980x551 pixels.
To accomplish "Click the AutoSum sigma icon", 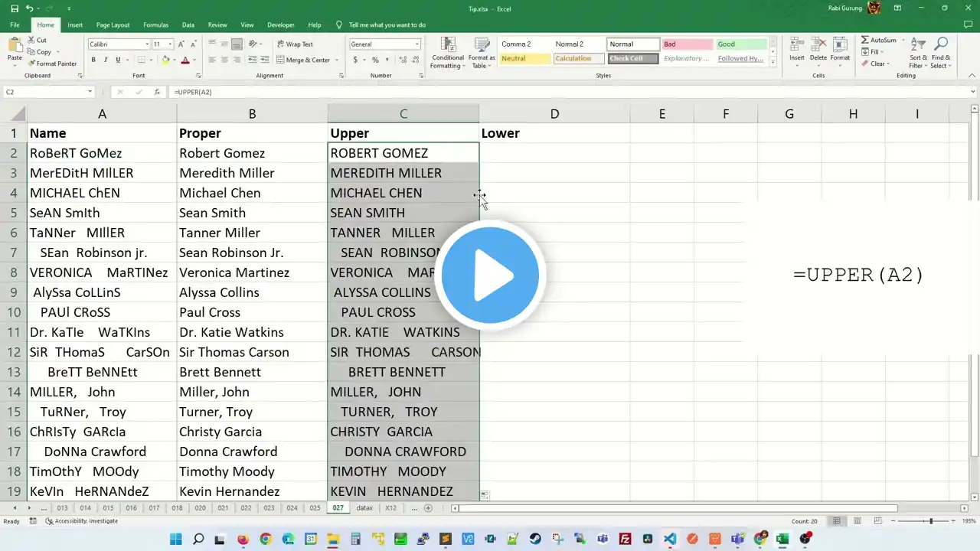I will coord(865,40).
